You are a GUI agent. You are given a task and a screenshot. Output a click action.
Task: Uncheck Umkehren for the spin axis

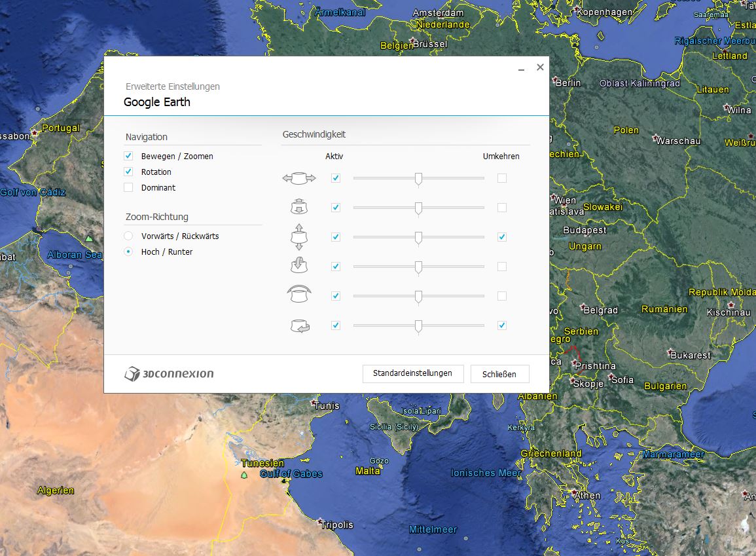[502, 325]
